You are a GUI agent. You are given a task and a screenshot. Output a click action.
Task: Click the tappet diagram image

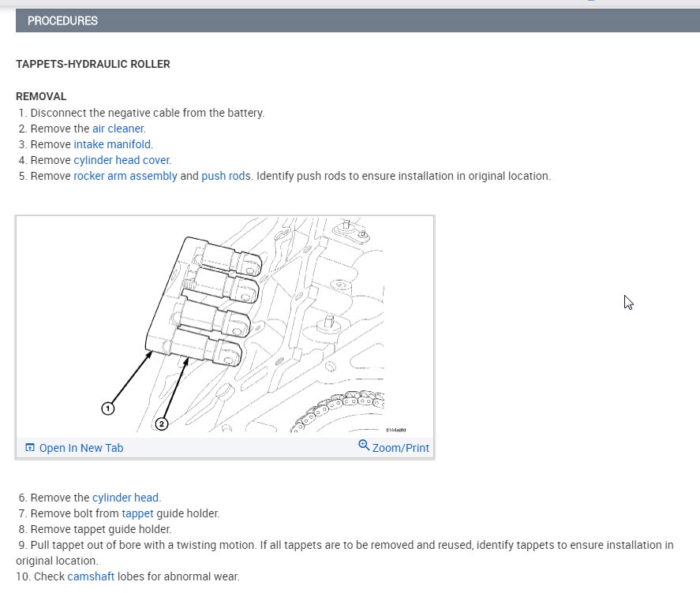(x=225, y=326)
